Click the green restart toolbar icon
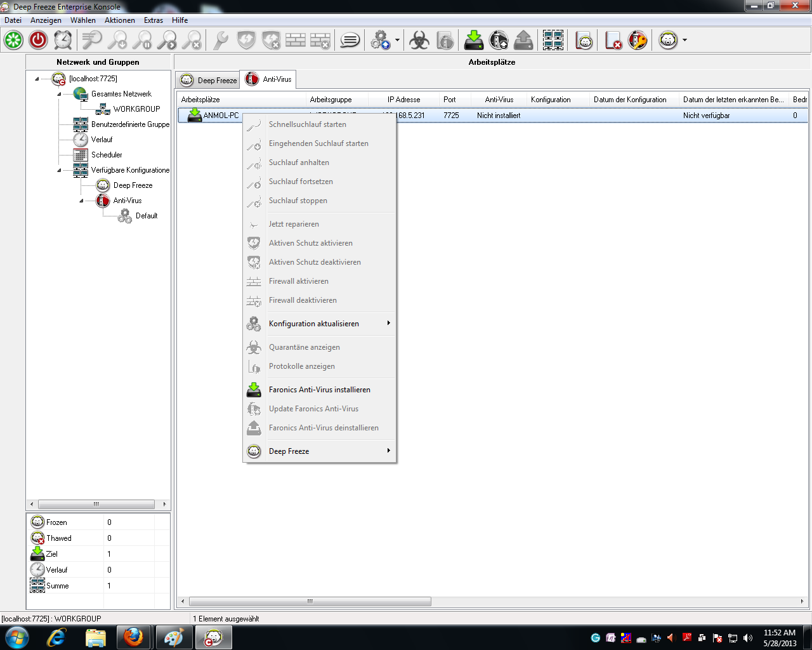The image size is (812, 650). [x=13, y=40]
